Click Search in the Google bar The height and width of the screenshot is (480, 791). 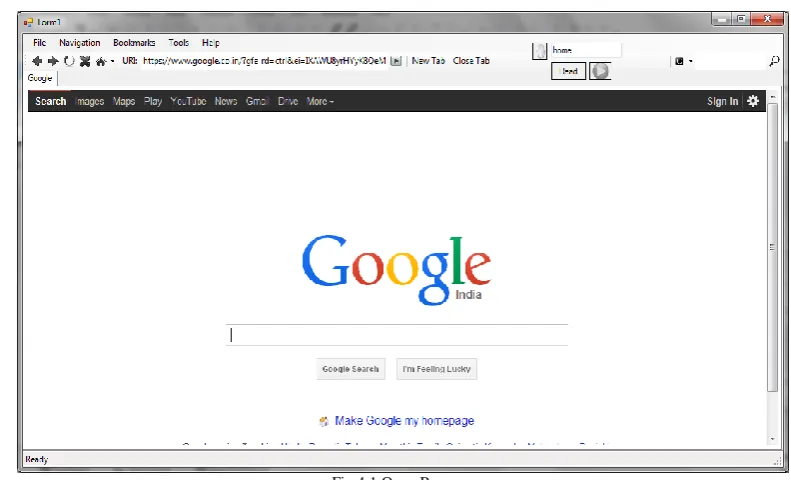click(x=50, y=101)
